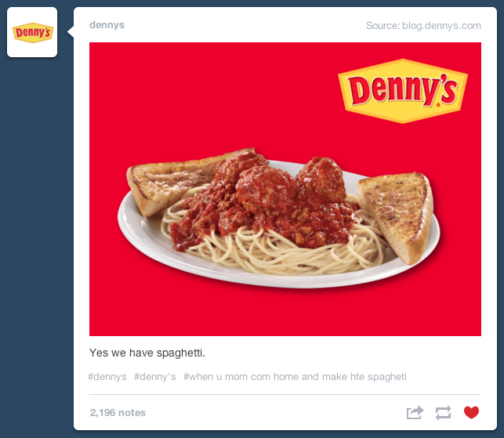View the 2,196 notes
Screen dimensions: 504x438
coord(118,413)
